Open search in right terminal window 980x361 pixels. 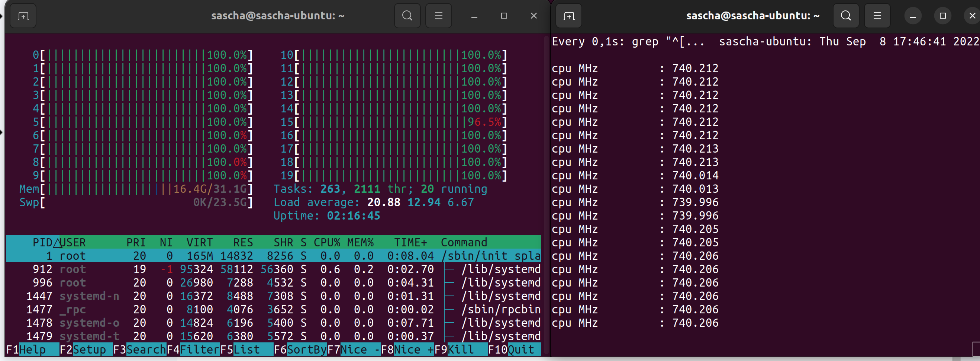846,16
